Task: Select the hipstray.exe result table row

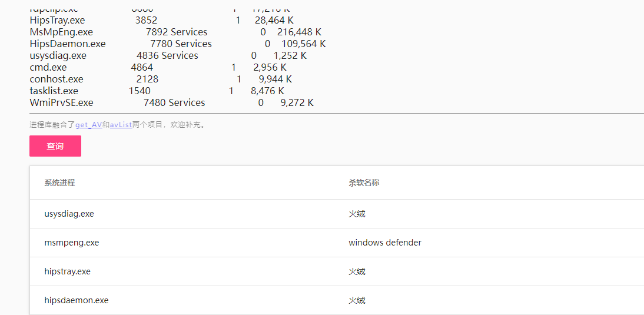Action: (x=337, y=271)
